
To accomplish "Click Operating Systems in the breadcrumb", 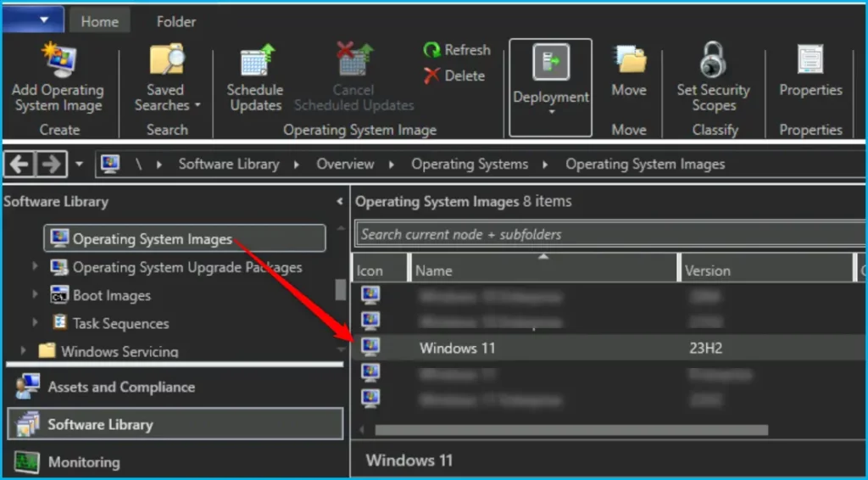I will pyautogui.click(x=470, y=164).
